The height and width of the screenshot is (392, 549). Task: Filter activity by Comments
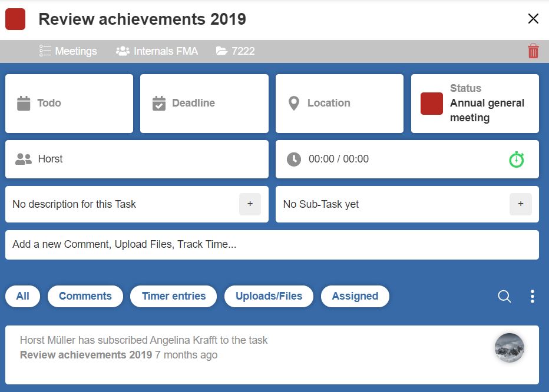(85, 296)
